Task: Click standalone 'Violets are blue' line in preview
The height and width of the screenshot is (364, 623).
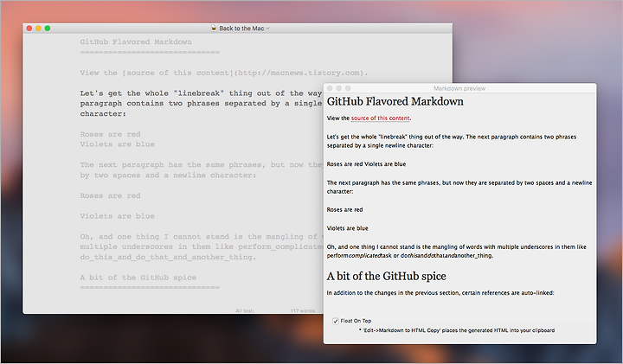Action: tap(347, 228)
